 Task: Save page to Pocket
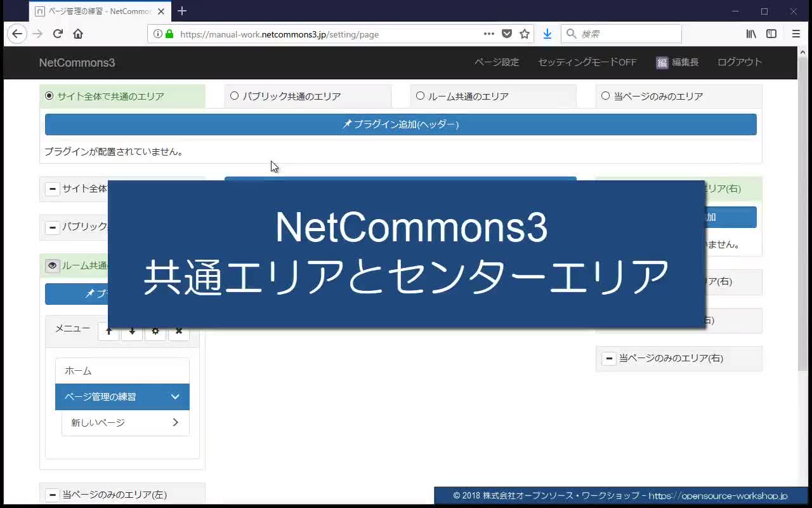[x=507, y=34]
